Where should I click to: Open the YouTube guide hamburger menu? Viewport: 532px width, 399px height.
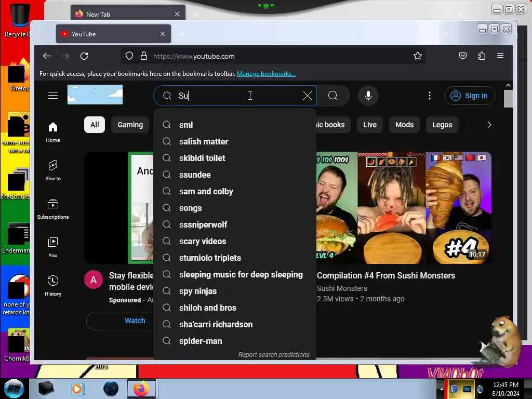coord(53,96)
